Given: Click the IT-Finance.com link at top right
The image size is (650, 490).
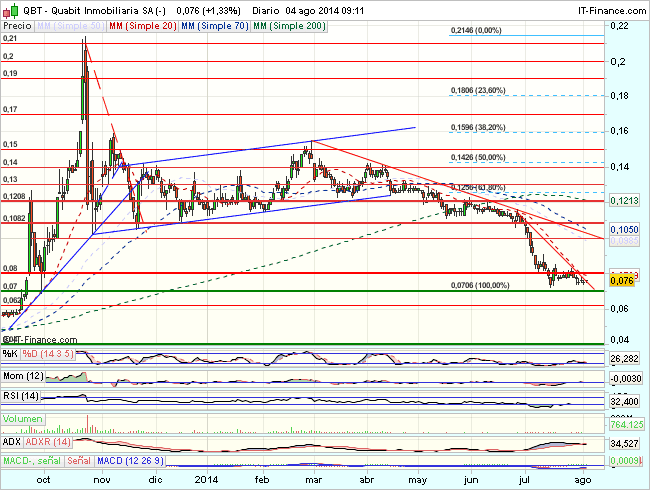Looking at the screenshot, I should (612, 11).
